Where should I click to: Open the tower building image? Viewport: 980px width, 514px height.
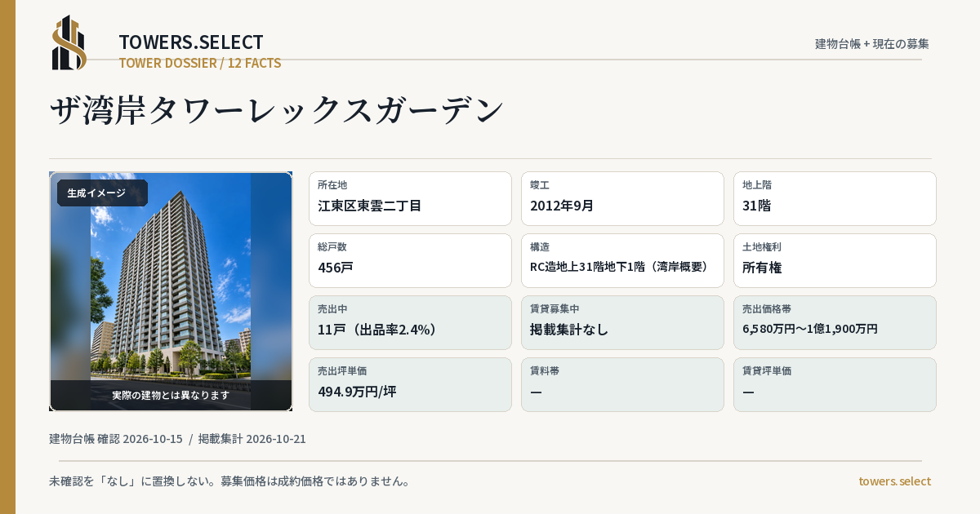click(171, 291)
